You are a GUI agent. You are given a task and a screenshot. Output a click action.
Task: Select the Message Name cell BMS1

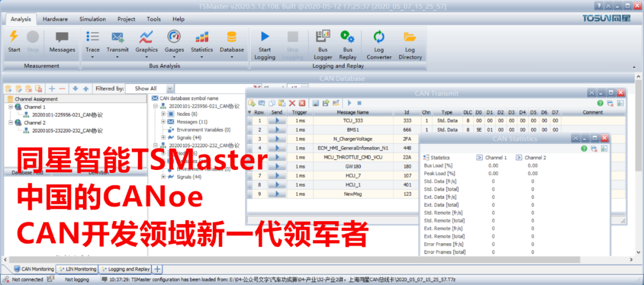354,129
